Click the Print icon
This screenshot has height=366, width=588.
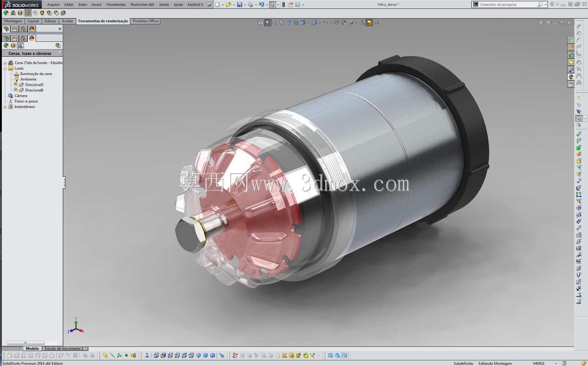click(250, 5)
